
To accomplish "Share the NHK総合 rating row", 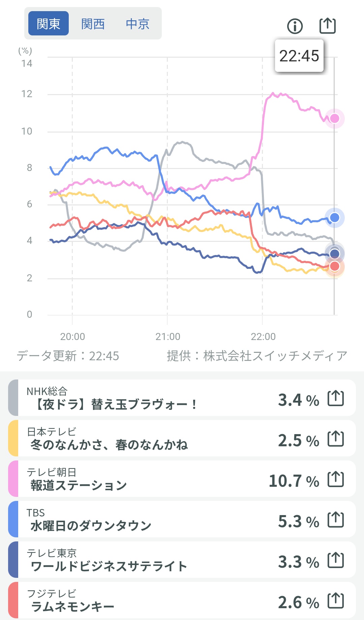I will 336,398.
